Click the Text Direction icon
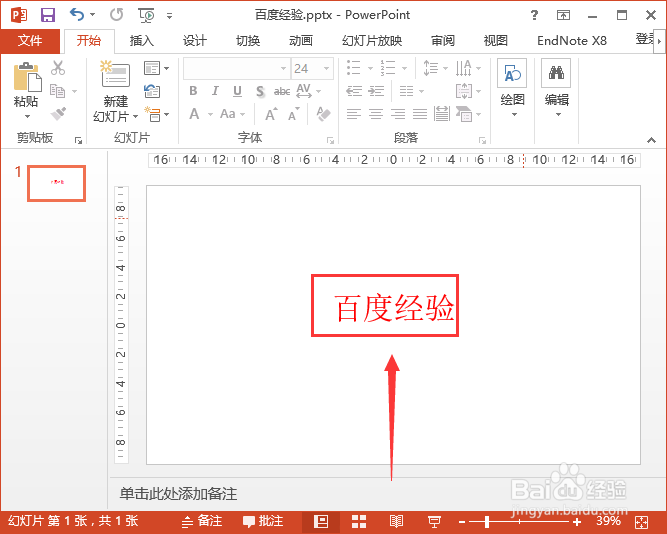 464,68
